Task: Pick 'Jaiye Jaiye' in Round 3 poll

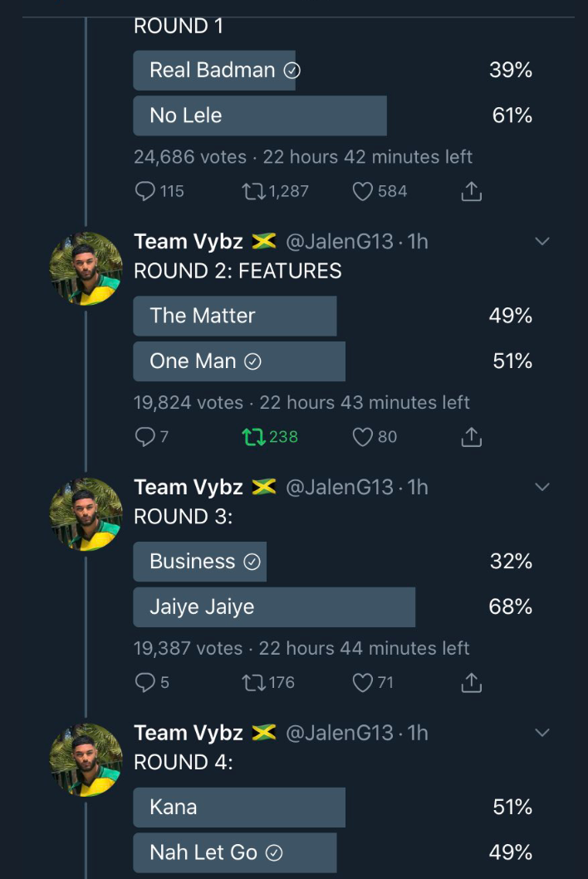Action: click(274, 607)
